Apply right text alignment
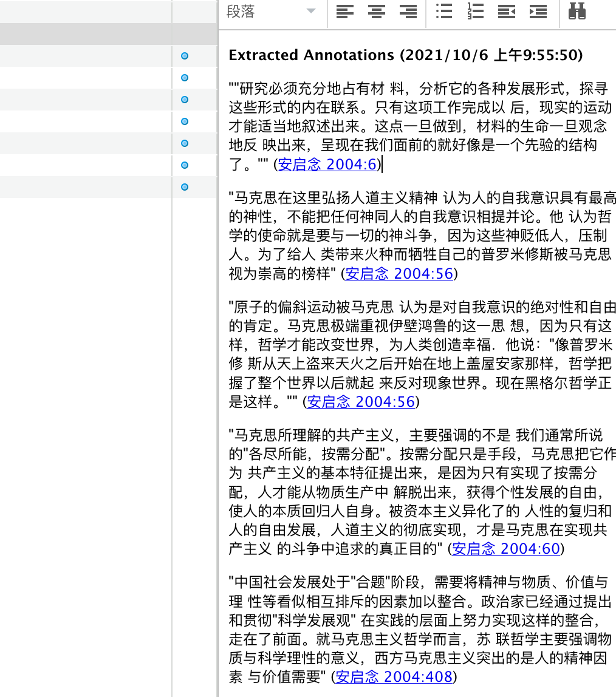 click(x=407, y=12)
